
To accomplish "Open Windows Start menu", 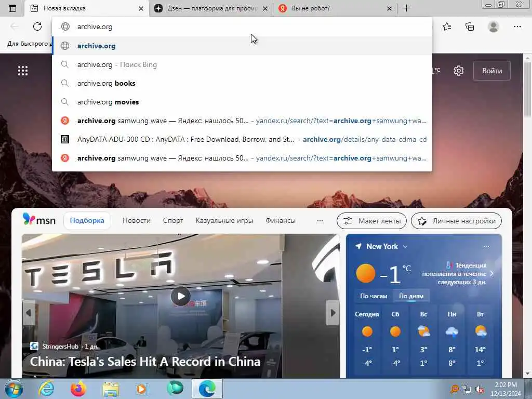I will click(x=14, y=389).
